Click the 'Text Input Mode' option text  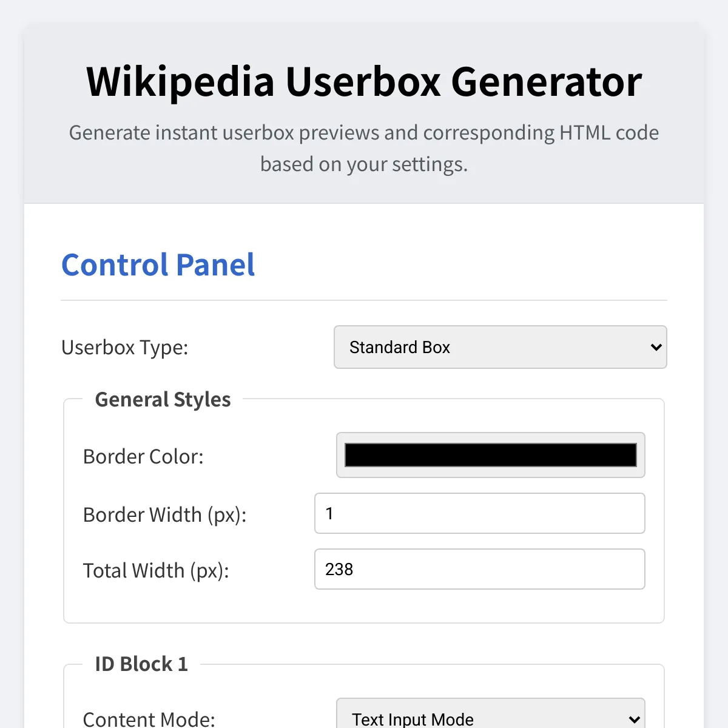[413, 720]
